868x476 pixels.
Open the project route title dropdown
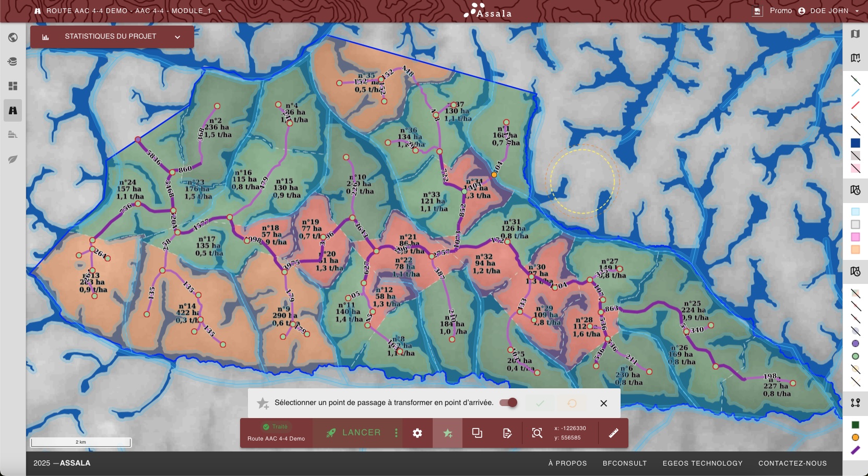pyautogui.click(x=220, y=11)
